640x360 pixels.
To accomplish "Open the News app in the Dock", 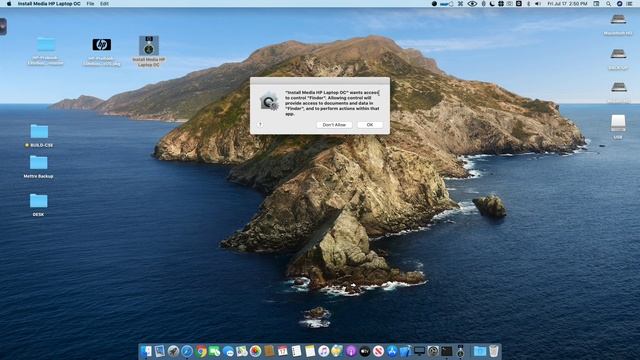I will (378, 351).
